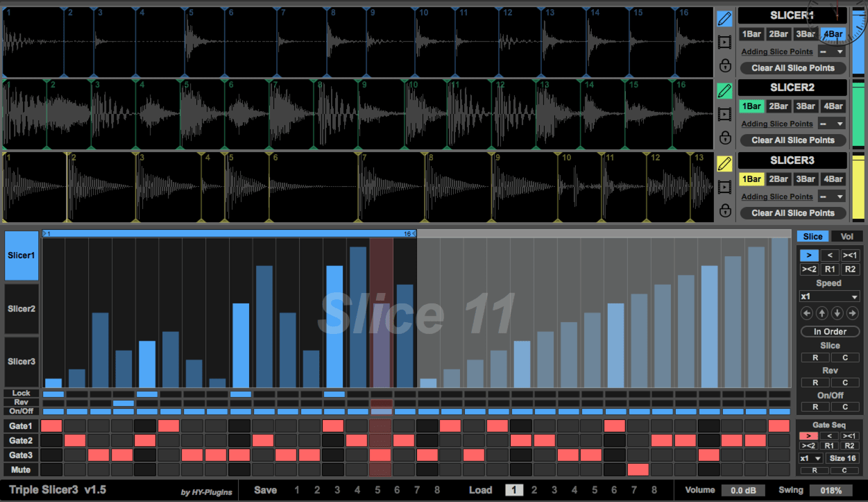Select the Slicer2 tab in the sequencer
Image resolution: width=868 pixels, height=502 pixels.
pos(22,308)
